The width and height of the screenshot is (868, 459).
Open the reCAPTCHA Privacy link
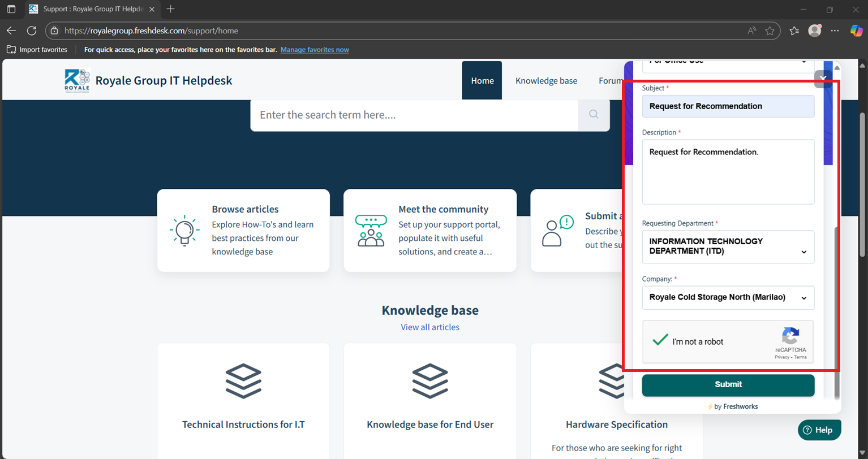[x=782, y=357]
